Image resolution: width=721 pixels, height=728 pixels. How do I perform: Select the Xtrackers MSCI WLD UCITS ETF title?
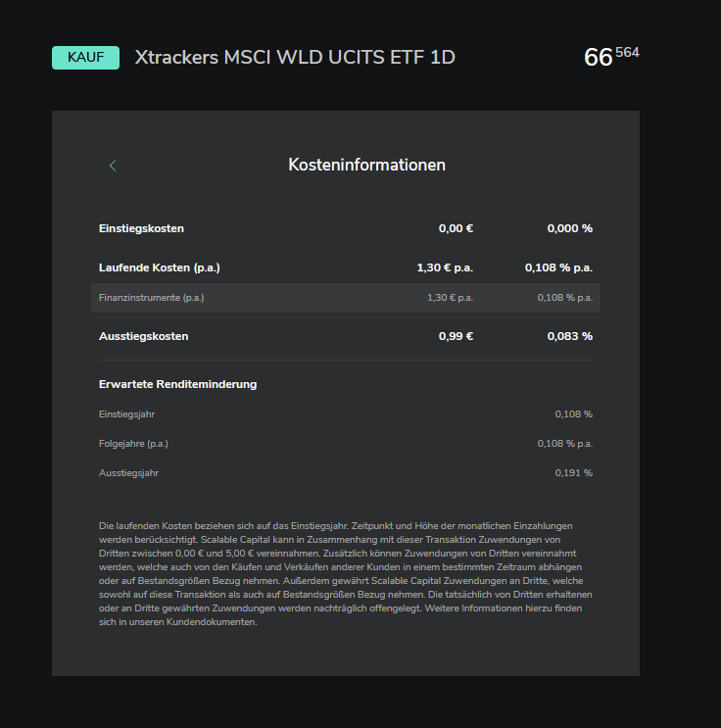click(x=295, y=58)
